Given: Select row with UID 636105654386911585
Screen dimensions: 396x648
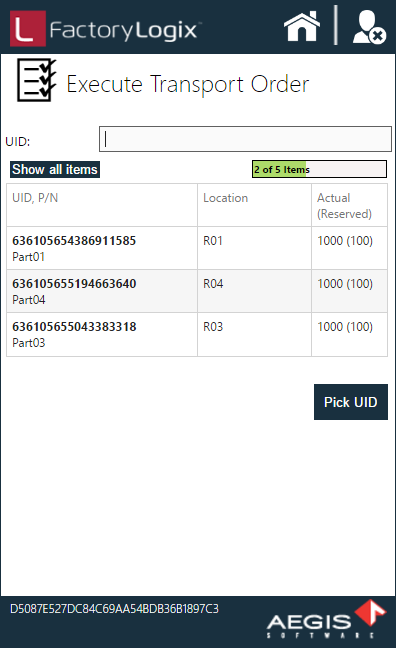Looking at the screenshot, I should (197, 248).
